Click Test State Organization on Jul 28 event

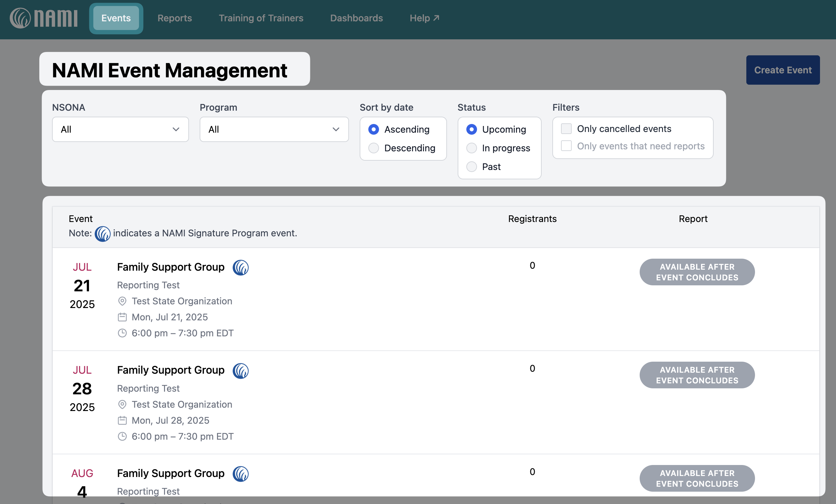(x=182, y=404)
